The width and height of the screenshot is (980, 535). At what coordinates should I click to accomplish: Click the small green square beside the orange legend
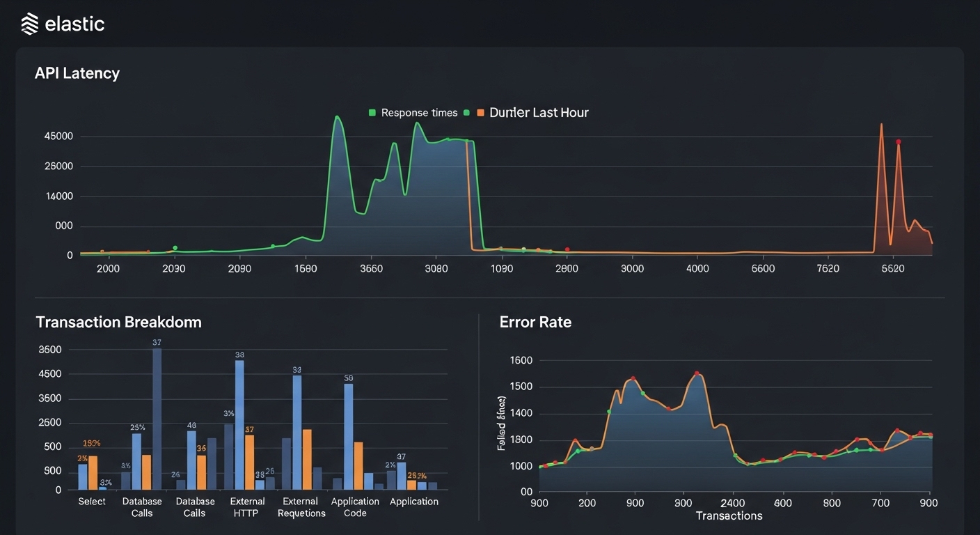pyautogui.click(x=466, y=112)
